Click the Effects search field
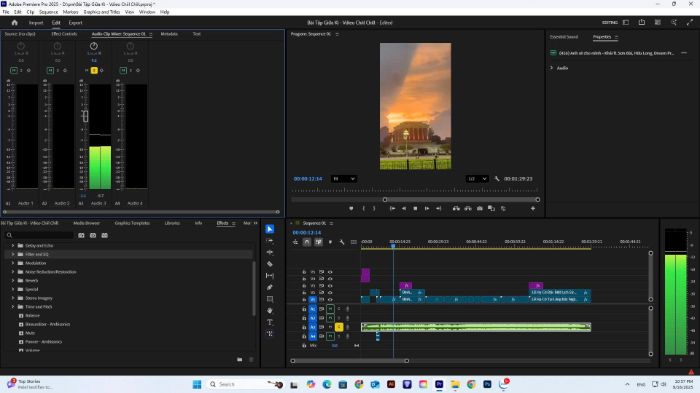The width and height of the screenshot is (700, 393). tap(39, 235)
